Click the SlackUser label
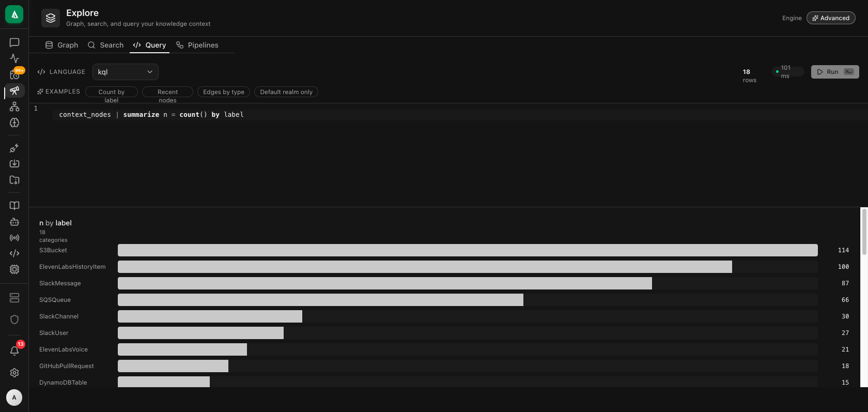 [x=54, y=333]
